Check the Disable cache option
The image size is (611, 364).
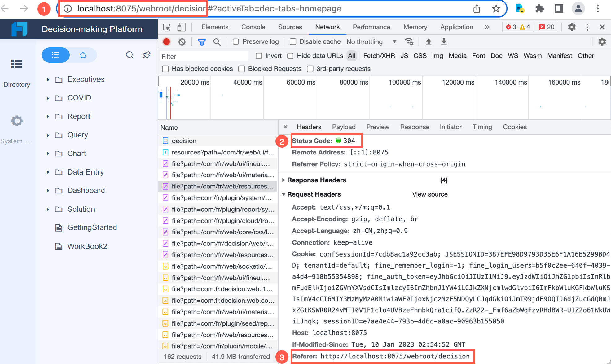click(293, 41)
